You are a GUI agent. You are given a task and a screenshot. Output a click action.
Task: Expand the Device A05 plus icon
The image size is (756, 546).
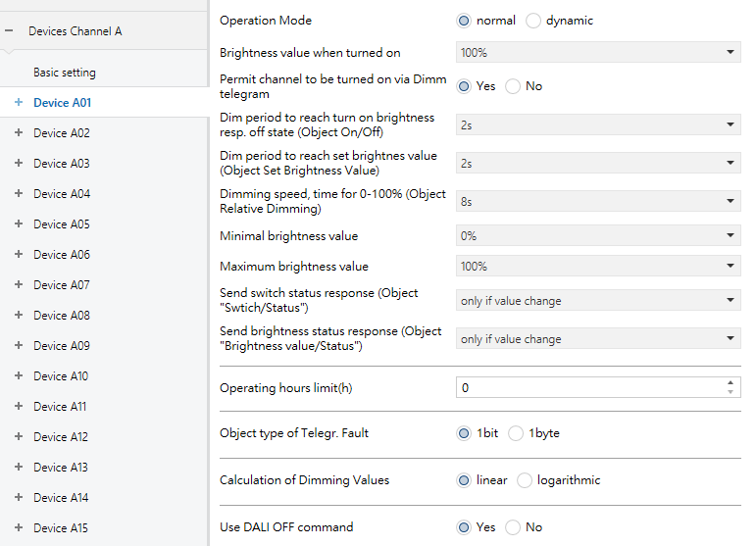tap(18, 223)
